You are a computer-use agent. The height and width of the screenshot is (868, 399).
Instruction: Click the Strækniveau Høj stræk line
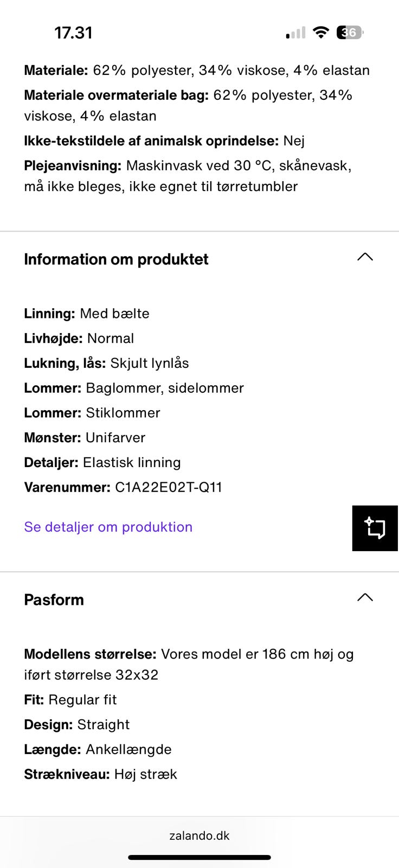(x=100, y=774)
